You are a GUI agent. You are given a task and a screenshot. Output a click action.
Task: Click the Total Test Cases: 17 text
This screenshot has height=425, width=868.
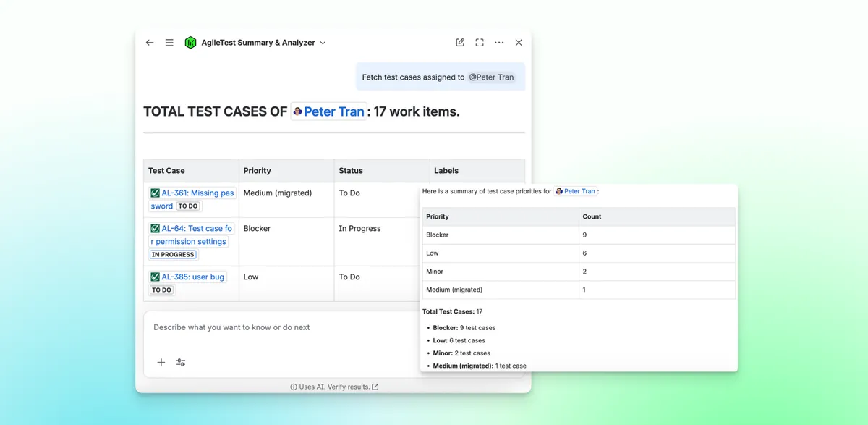pos(452,312)
